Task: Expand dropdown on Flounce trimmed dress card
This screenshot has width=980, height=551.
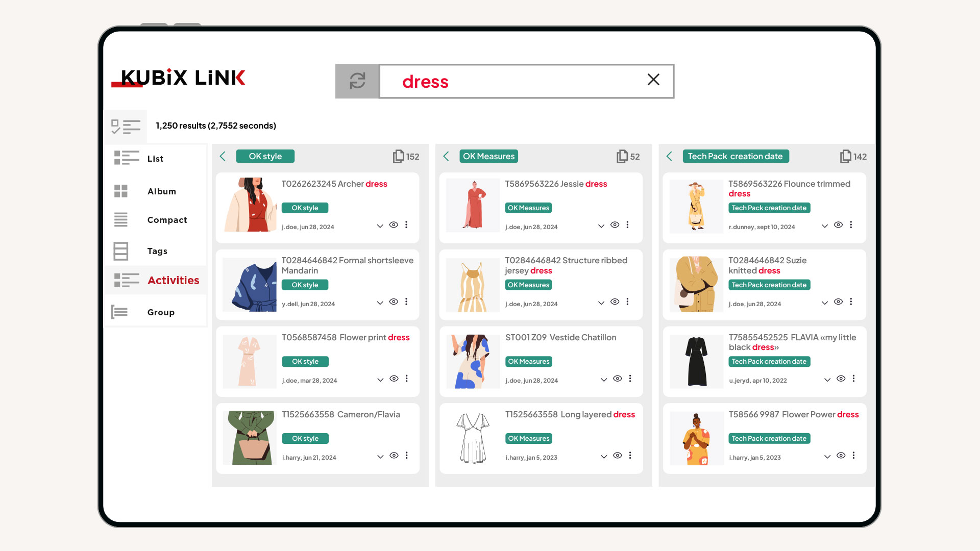Action: [825, 225]
